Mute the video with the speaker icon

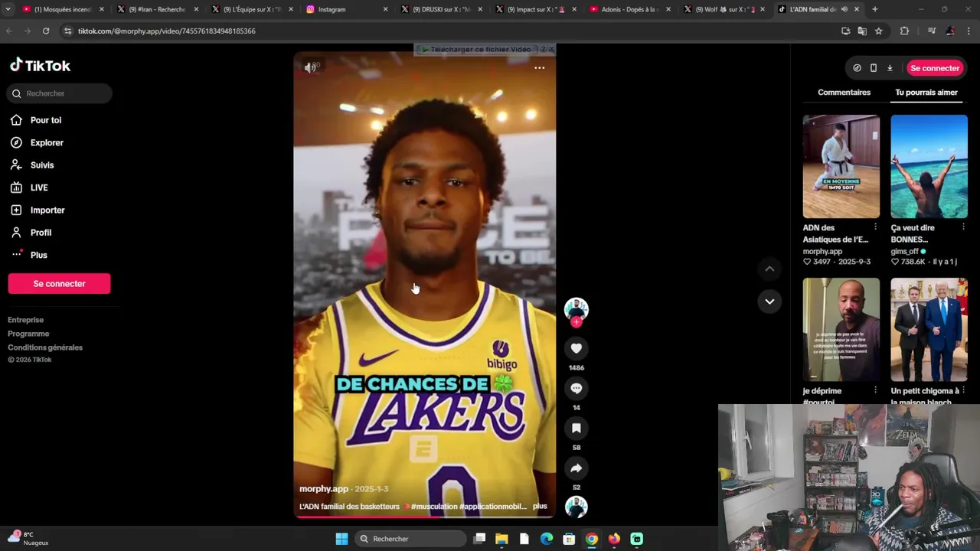pos(310,67)
